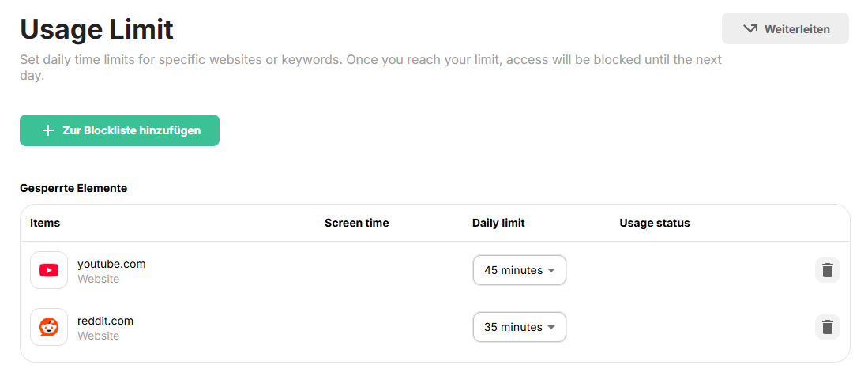Select the Usage status column header
868x372 pixels.
(x=654, y=223)
